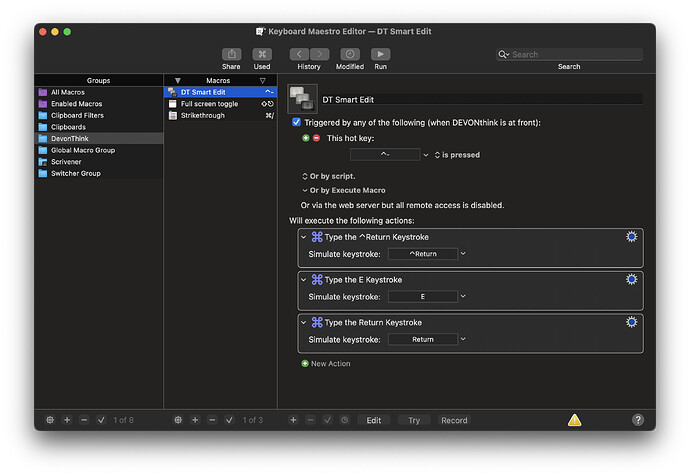Open the hot key dropdown arrow

(x=426, y=155)
